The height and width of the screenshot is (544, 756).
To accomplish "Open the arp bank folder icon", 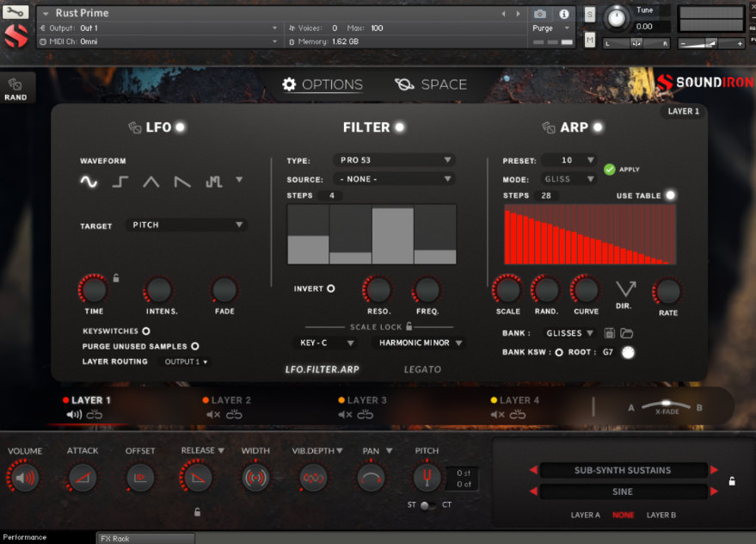I will [627, 333].
